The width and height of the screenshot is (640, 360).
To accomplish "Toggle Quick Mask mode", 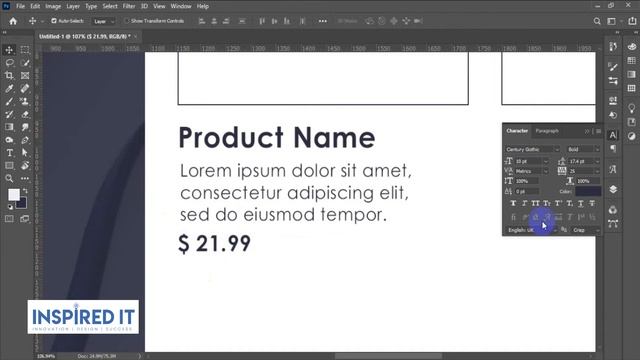I will pos(9,219).
